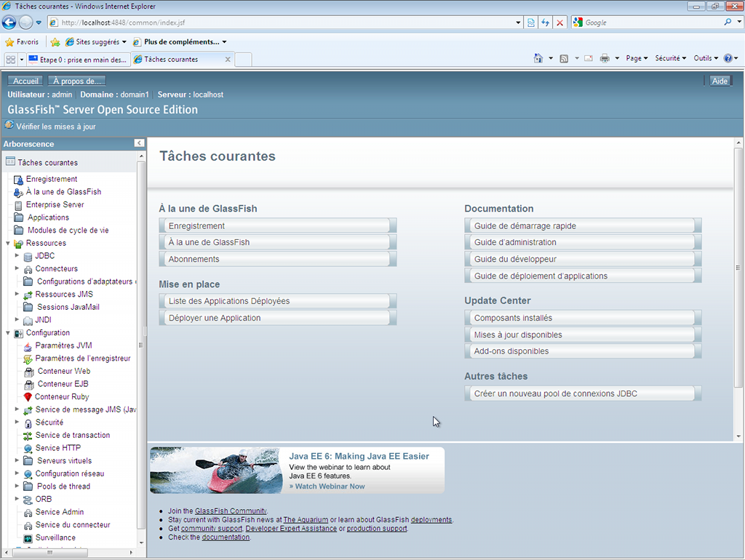The image size is (745, 560).
Task: Click the Enterprise Server icon in the tree
Action: (x=18, y=205)
